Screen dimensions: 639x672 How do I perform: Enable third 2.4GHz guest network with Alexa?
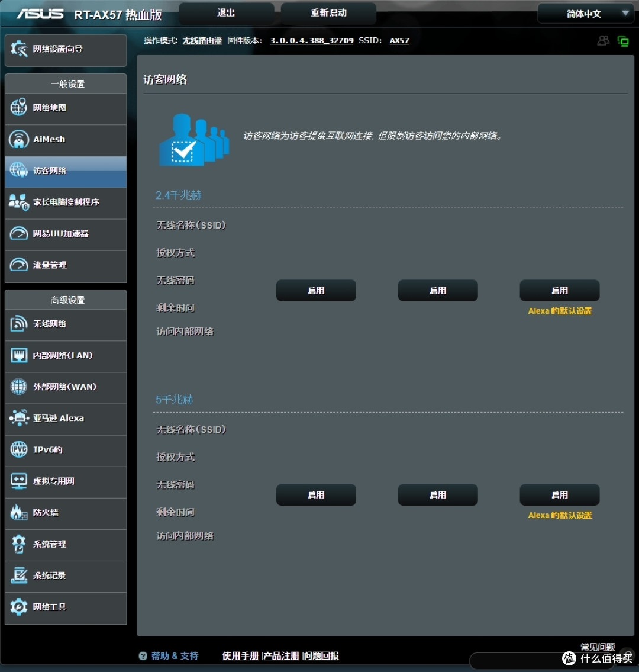(559, 291)
